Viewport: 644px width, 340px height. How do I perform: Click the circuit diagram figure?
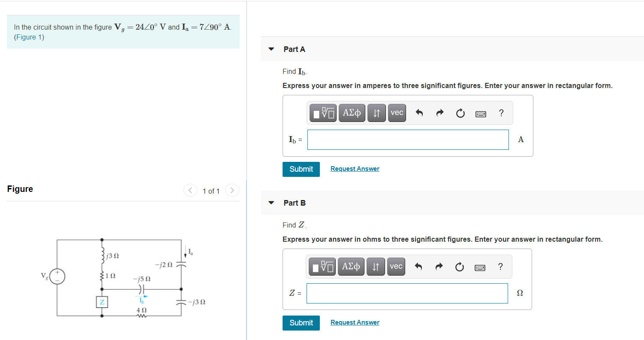tap(123, 279)
